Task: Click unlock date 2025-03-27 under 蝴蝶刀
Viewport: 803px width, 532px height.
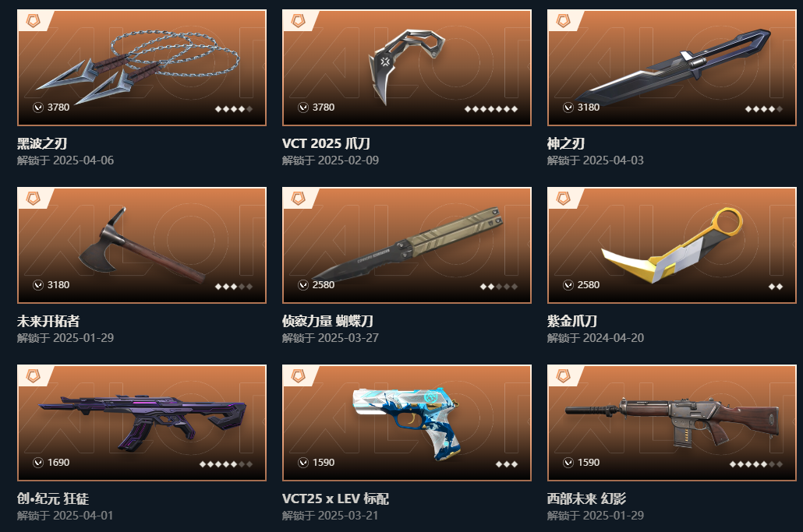Action: point(348,337)
